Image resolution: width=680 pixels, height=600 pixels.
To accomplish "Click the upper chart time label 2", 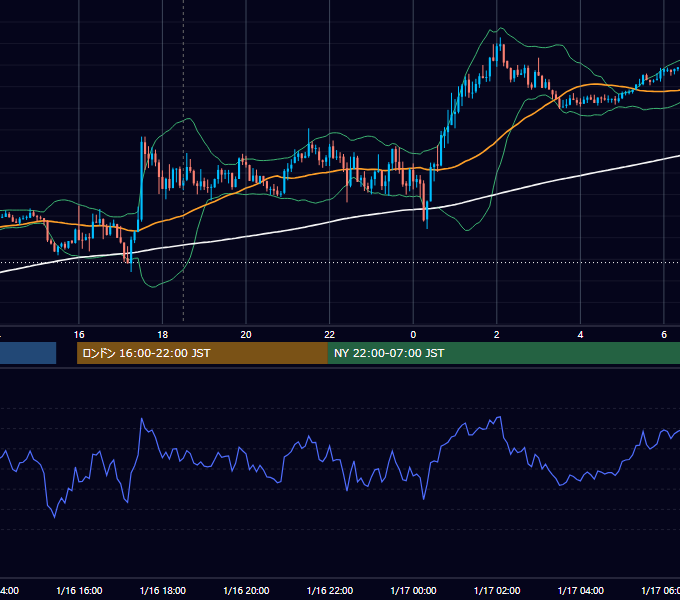I will [x=497, y=335].
